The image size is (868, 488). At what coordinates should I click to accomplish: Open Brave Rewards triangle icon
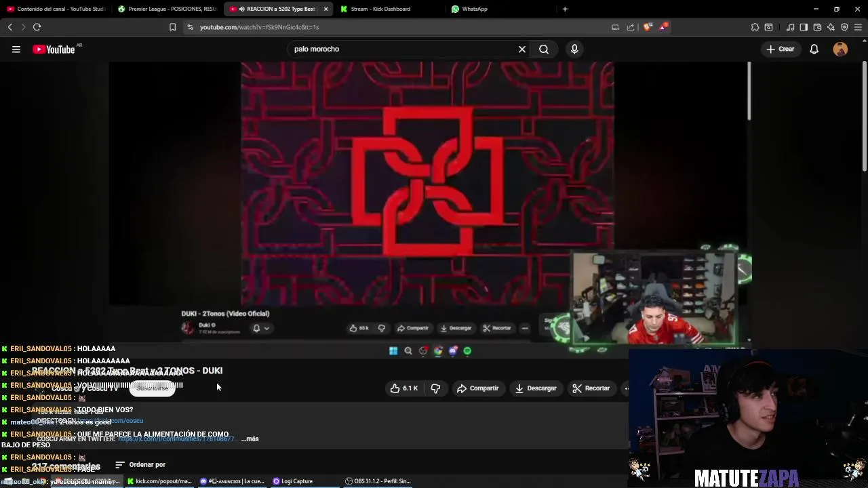pos(663,27)
